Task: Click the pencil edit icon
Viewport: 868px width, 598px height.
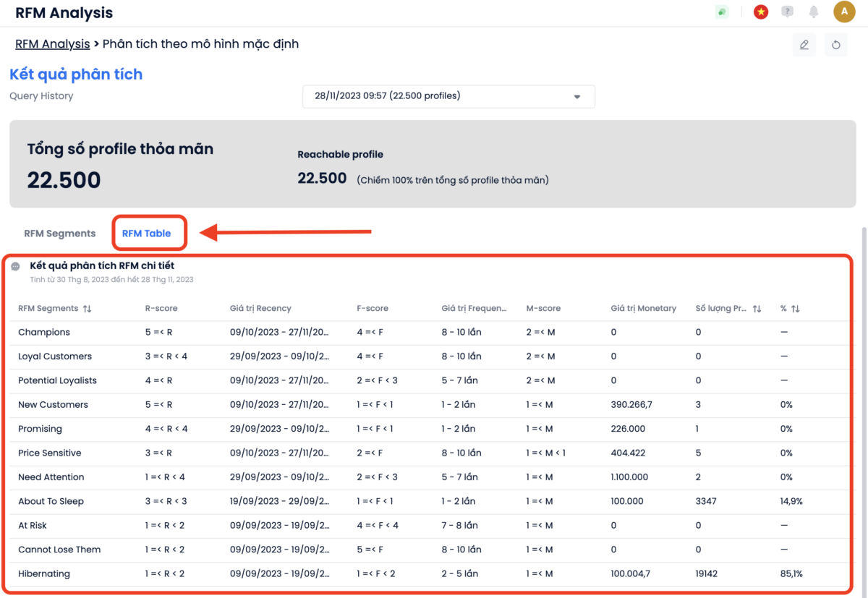Action: 804,45
